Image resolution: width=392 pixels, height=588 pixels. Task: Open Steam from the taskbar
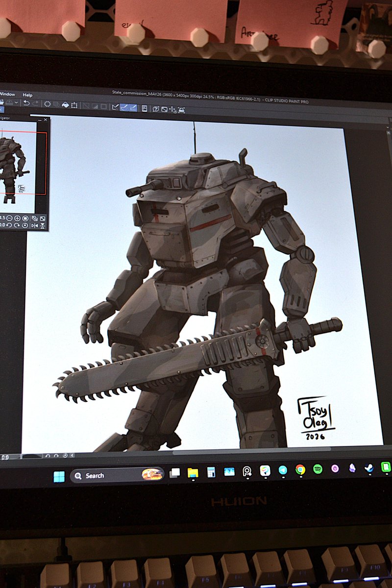pyautogui.click(x=368, y=467)
